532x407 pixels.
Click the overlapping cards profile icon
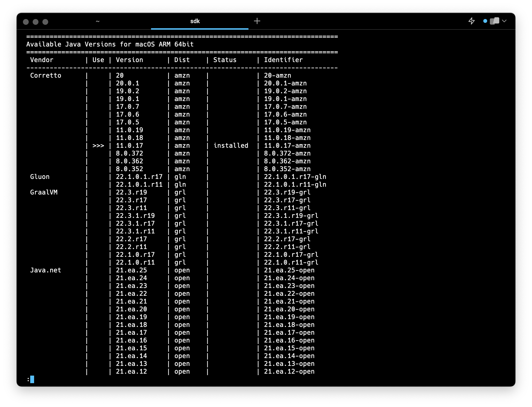coord(494,21)
